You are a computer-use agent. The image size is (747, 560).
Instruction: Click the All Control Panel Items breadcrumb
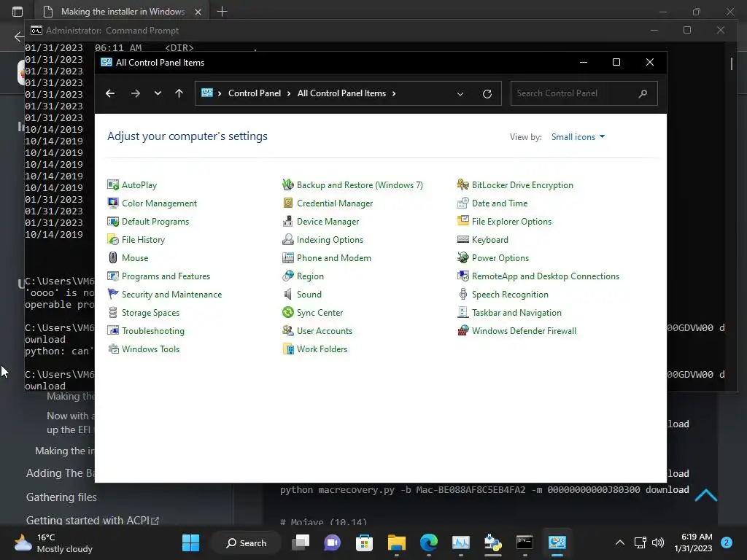point(341,93)
